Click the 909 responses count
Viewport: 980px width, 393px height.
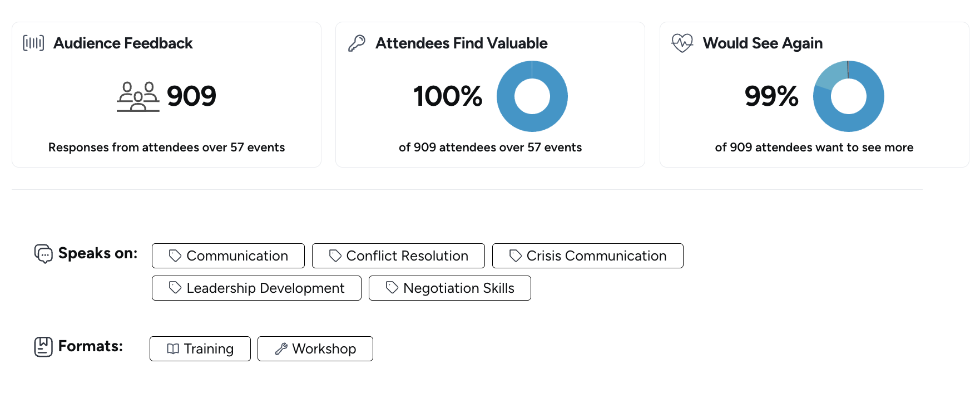pyautogui.click(x=191, y=96)
